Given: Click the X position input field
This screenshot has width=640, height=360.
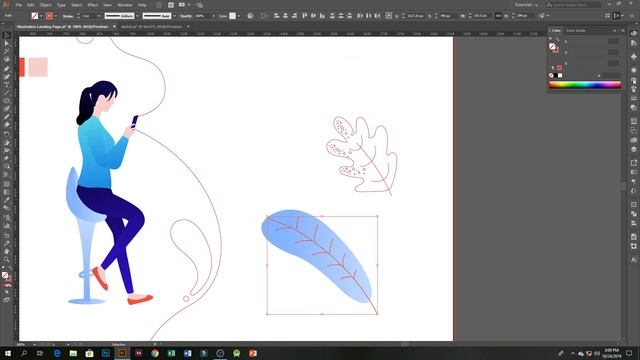Looking at the screenshot, I should coord(415,16).
